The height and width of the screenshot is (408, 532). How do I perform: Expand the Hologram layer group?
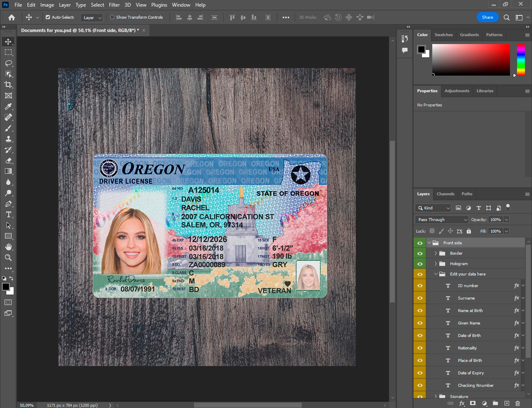[x=436, y=264]
